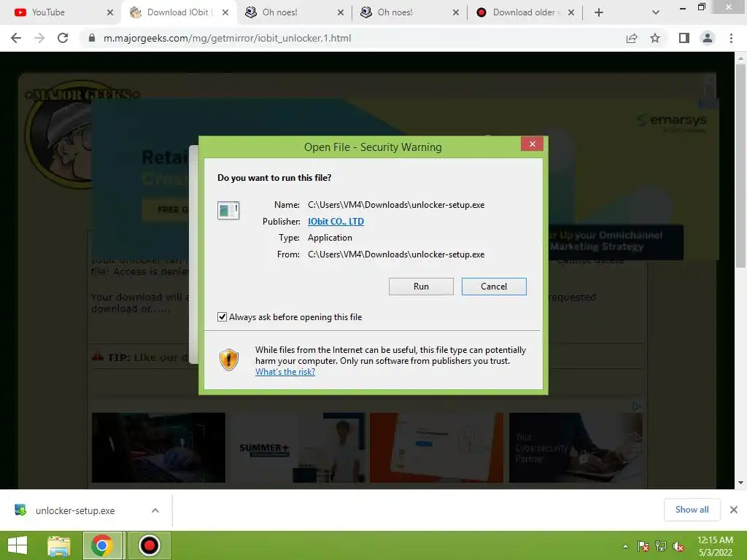Click the application file icon in dialog
This screenshot has height=560, width=747.
click(228, 210)
